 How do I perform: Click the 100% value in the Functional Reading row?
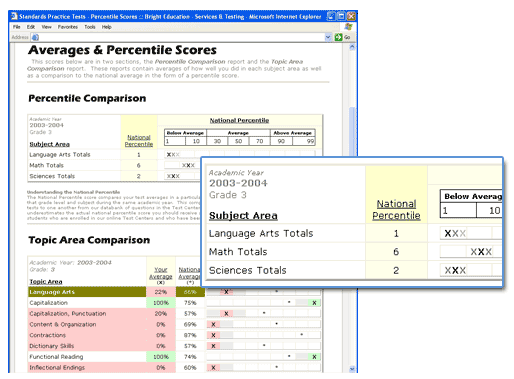(x=161, y=357)
